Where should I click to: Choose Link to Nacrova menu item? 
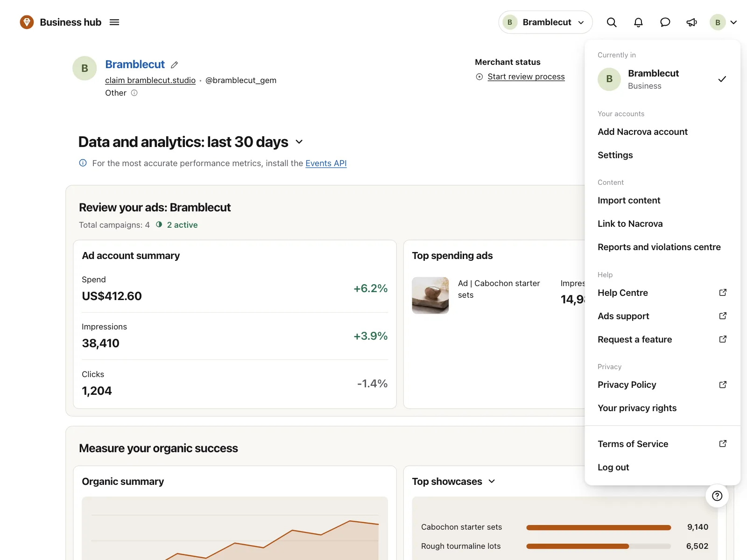point(662,224)
